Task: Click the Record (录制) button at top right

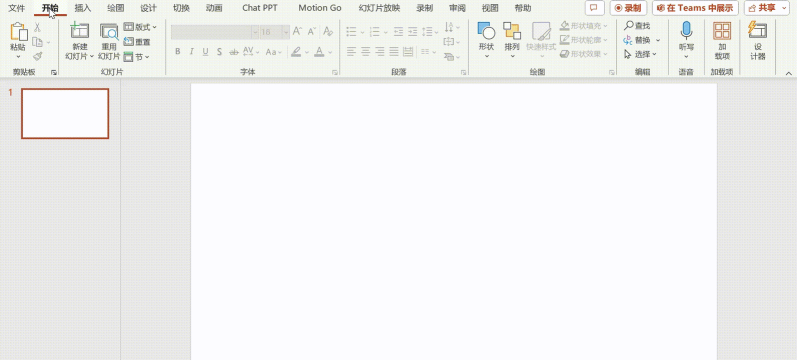Action: tap(628, 8)
